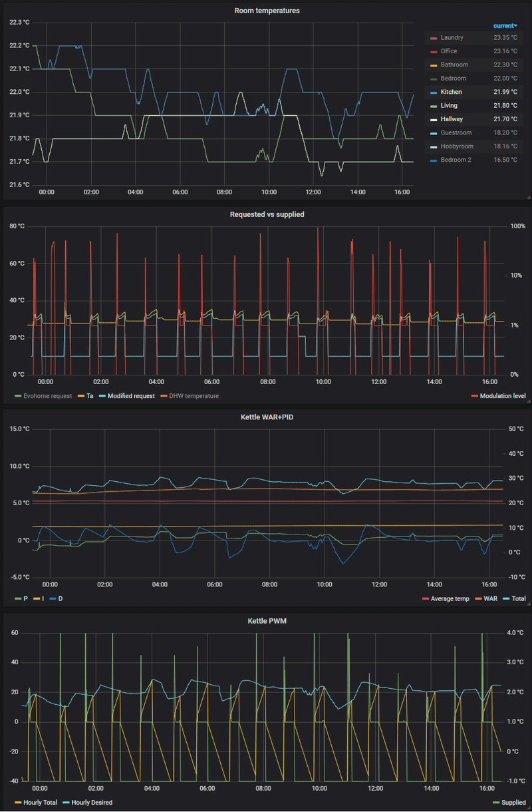Toggle the P series in Kettle WAR+PID
Screen dimensions: 532x812
(25, 598)
